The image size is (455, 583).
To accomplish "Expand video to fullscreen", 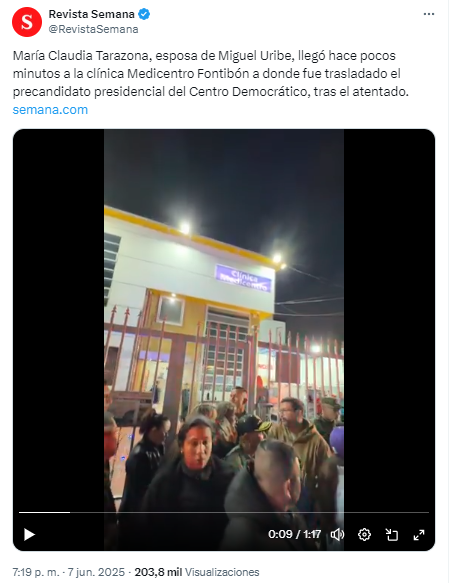I will tap(419, 535).
